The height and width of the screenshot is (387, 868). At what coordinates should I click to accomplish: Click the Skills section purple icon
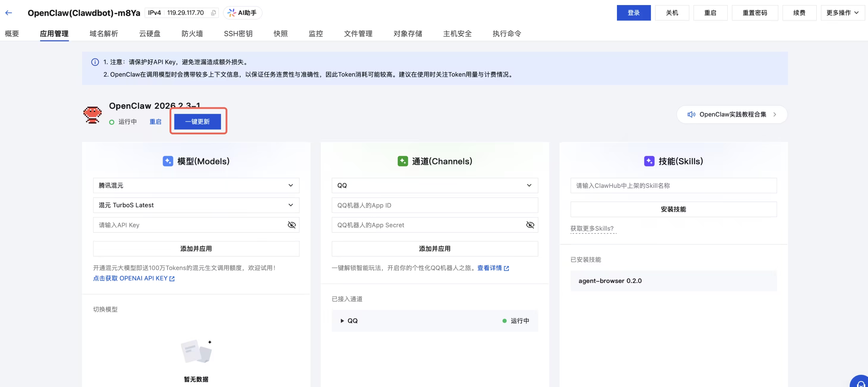click(x=649, y=161)
